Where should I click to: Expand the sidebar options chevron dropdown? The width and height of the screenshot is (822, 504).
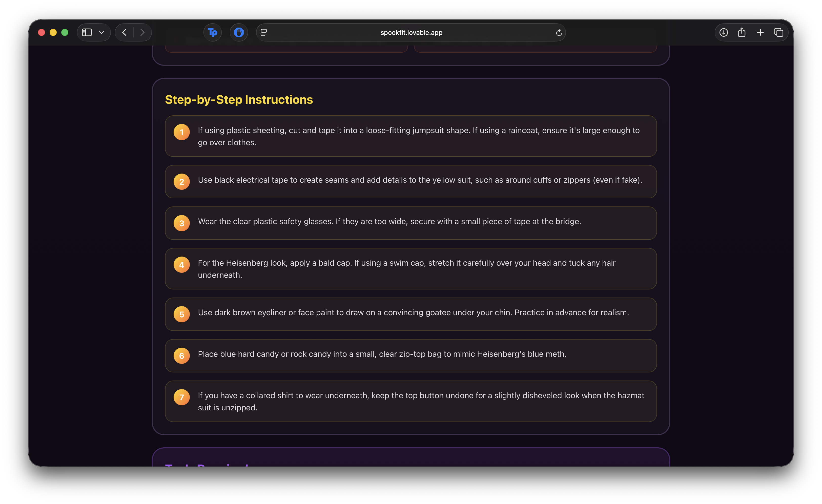coord(101,32)
